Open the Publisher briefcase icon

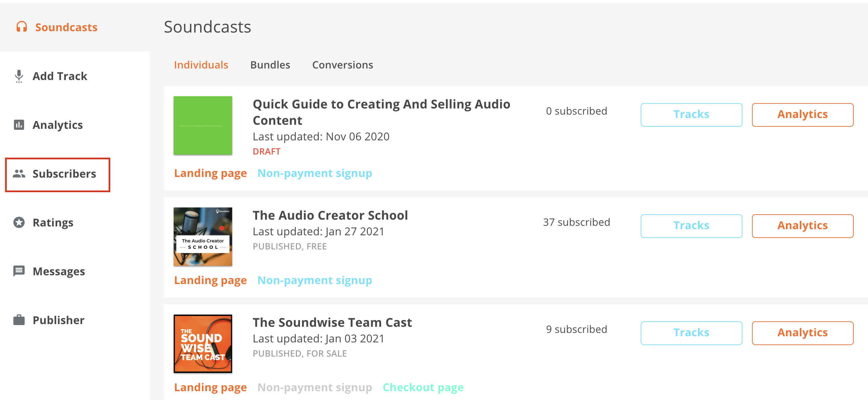tap(19, 320)
